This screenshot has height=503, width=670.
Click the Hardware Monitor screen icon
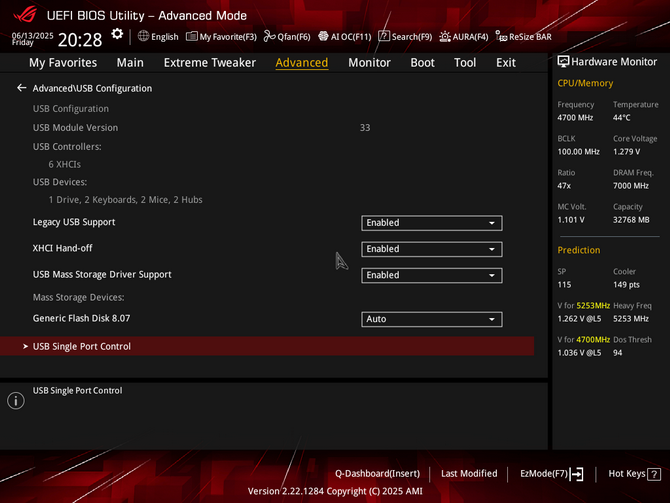click(563, 62)
